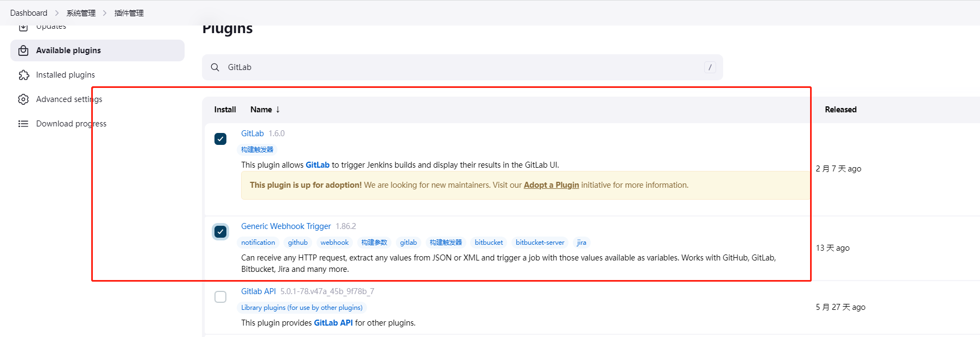Expand the chevron after 系统管理 breadcrumb
980x337 pixels.
[x=105, y=13]
